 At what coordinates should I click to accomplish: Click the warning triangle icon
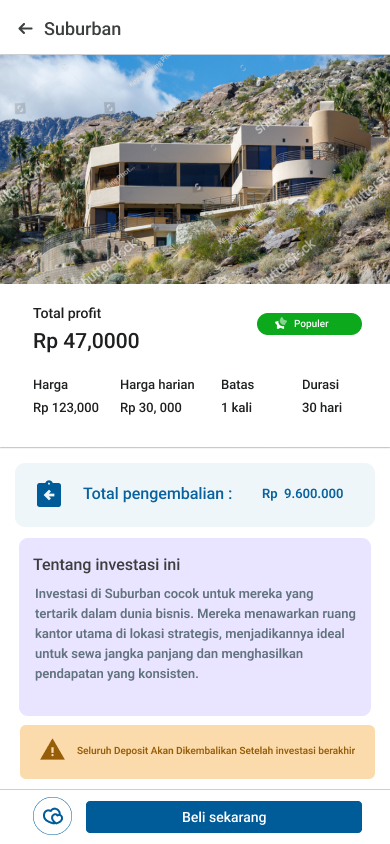click(52, 750)
